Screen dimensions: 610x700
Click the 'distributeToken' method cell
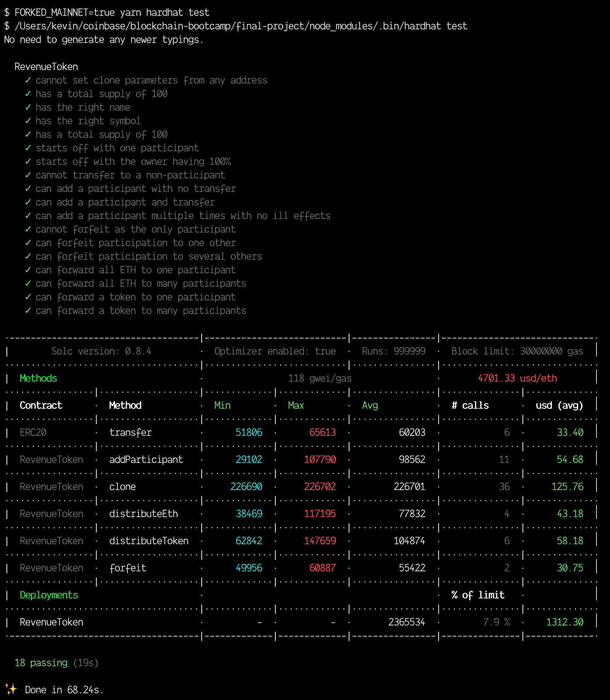point(149,541)
